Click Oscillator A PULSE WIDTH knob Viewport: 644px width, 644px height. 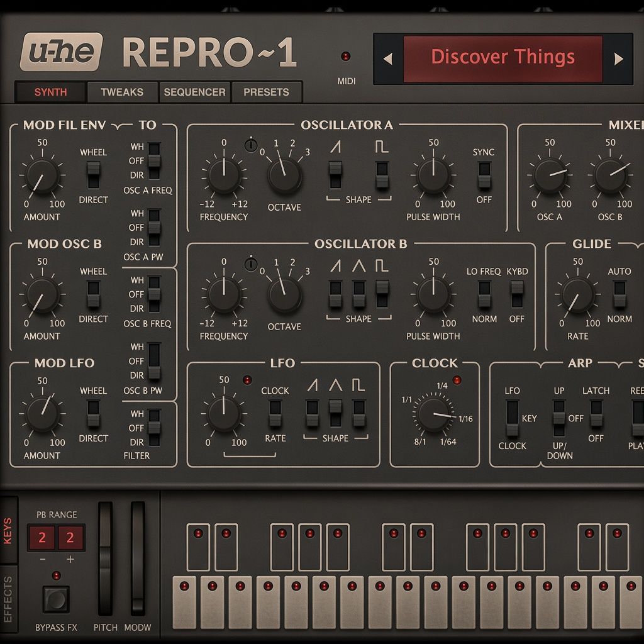coord(433,176)
